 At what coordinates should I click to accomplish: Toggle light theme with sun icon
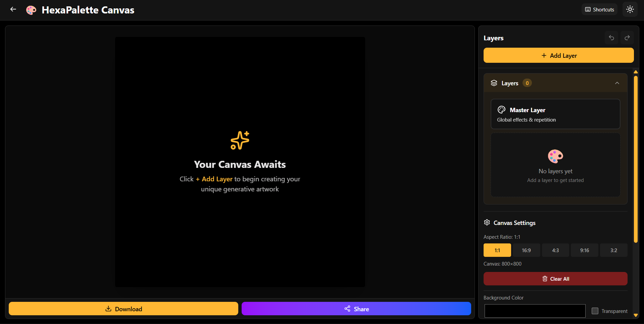[630, 9]
